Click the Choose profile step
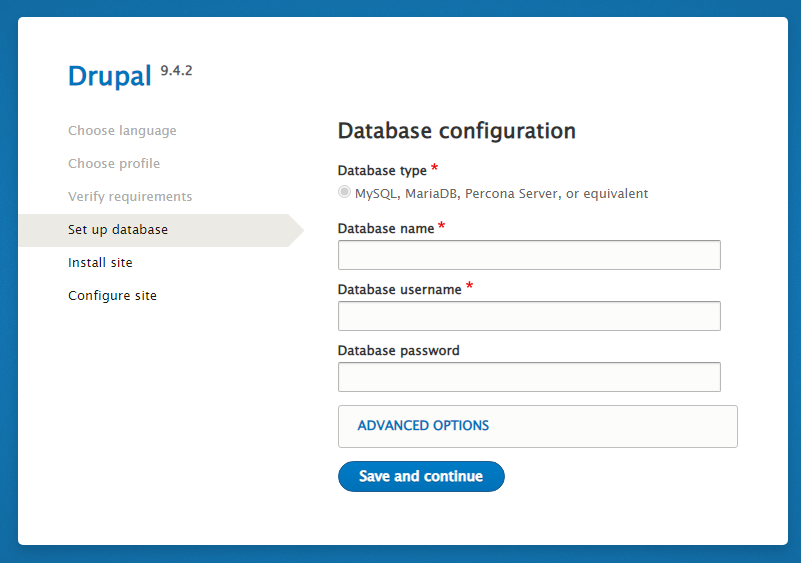Viewport: 801px width, 563px height. 114,164
